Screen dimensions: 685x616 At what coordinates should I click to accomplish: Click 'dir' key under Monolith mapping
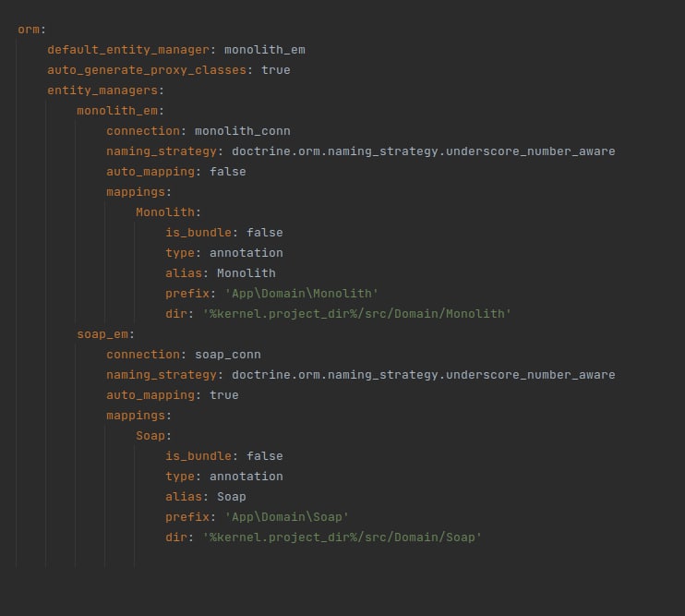[176, 314]
